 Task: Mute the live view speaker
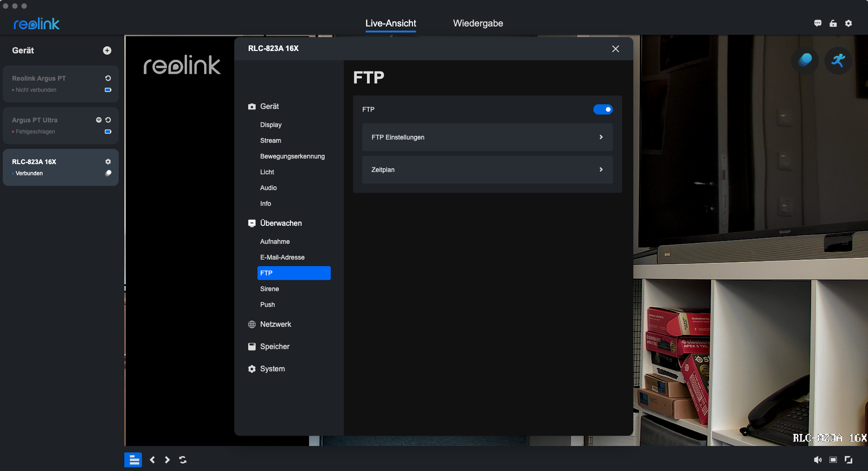[818, 460]
